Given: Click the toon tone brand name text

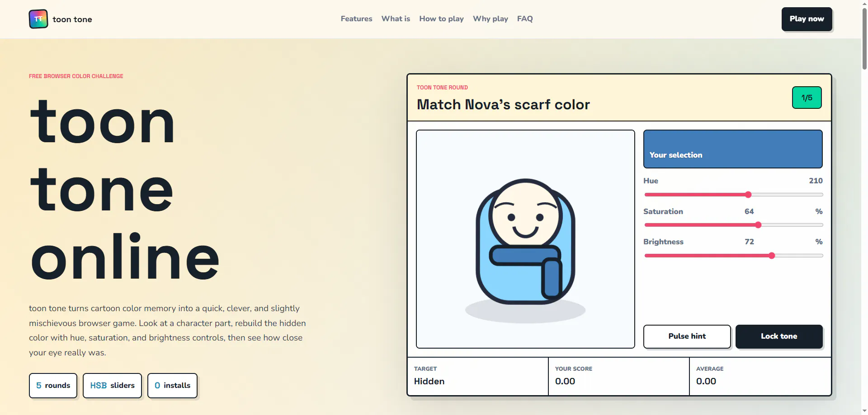Looking at the screenshot, I should coord(72,19).
